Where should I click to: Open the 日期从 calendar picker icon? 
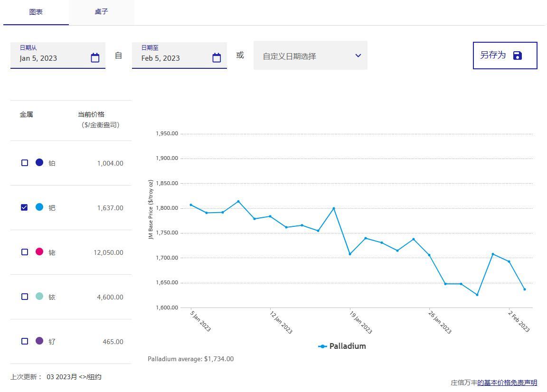coord(95,58)
